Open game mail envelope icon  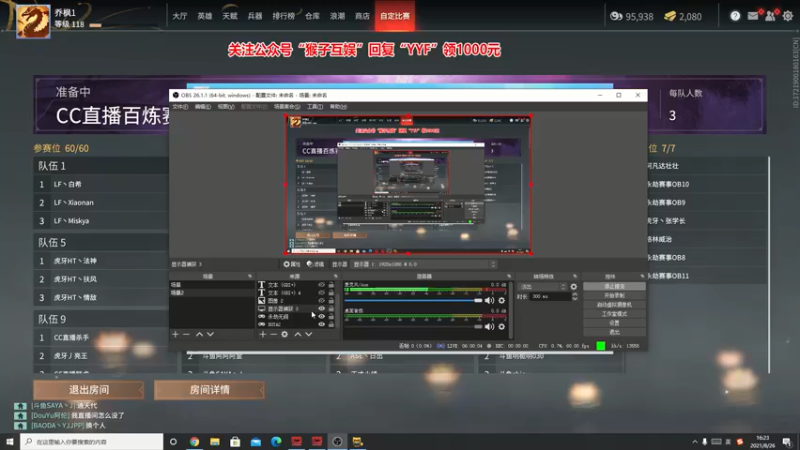point(753,16)
